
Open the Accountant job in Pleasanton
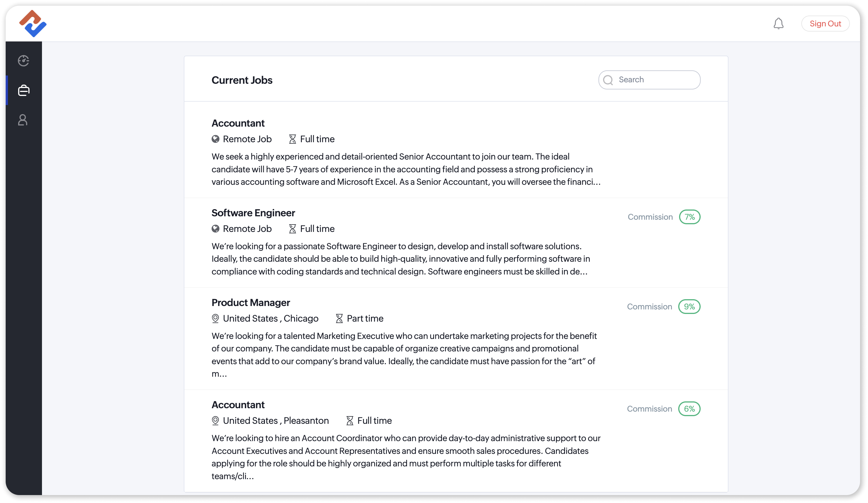(x=238, y=405)
